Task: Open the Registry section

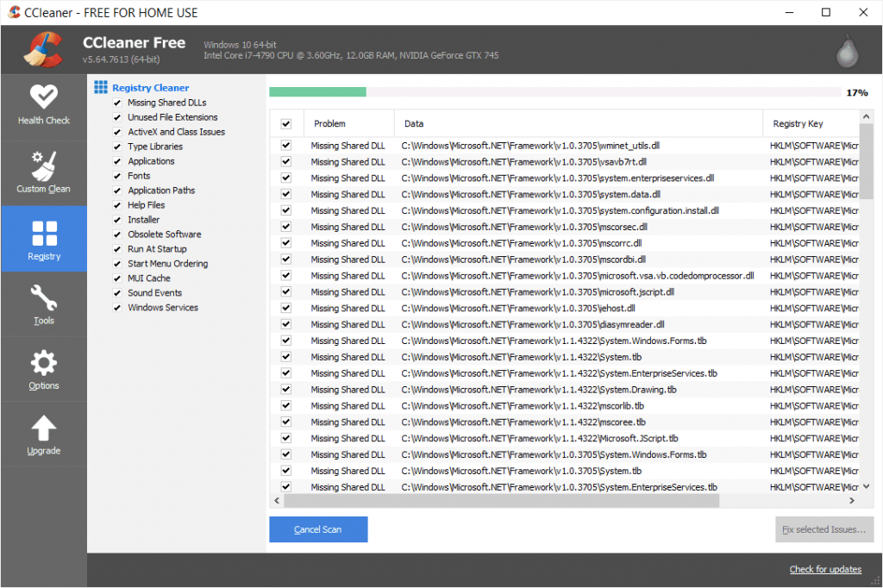Action: click(x=43, y=238)
